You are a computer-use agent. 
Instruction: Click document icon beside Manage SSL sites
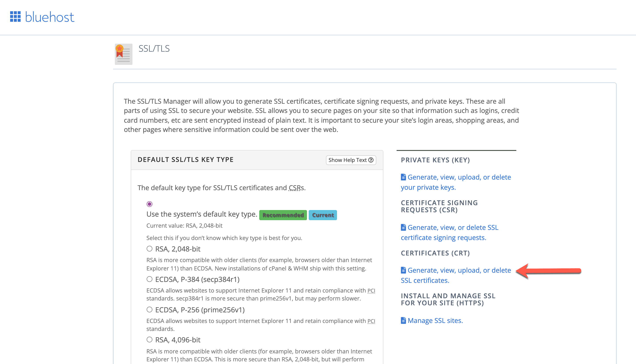(x=403, y=321)
